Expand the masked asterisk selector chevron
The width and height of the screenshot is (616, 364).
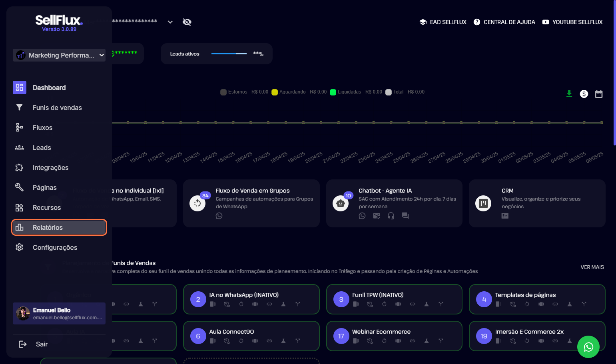coord(170,22)
